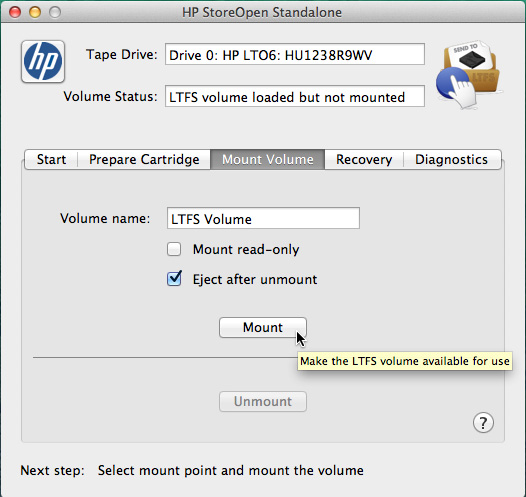Select the Mount Volume tab
This screenshot has width=526, height=497.
pos(267,159)
